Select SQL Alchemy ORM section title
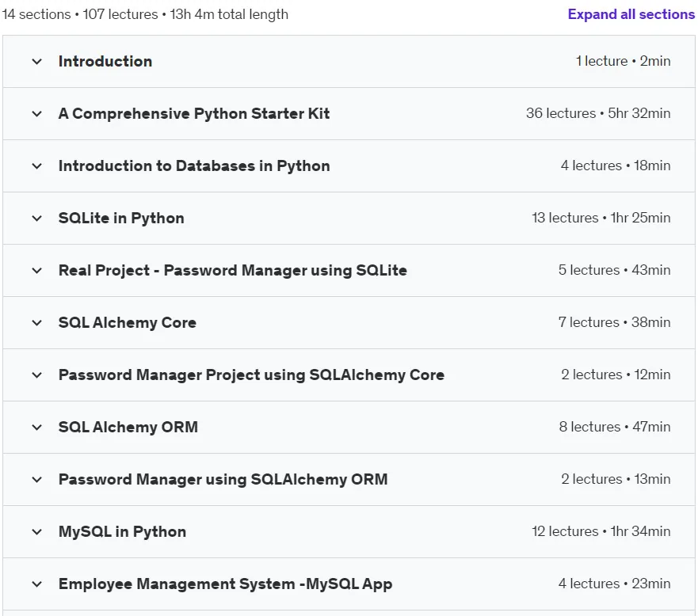Image resolution: width=698 pixels, height=616 pixels. 128,428
